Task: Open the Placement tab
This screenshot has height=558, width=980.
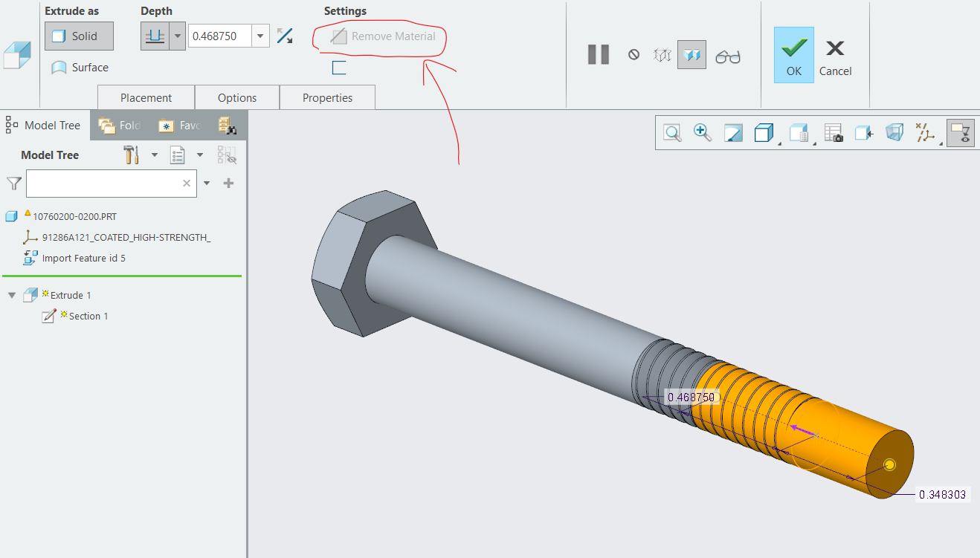Action: (146, 97)
